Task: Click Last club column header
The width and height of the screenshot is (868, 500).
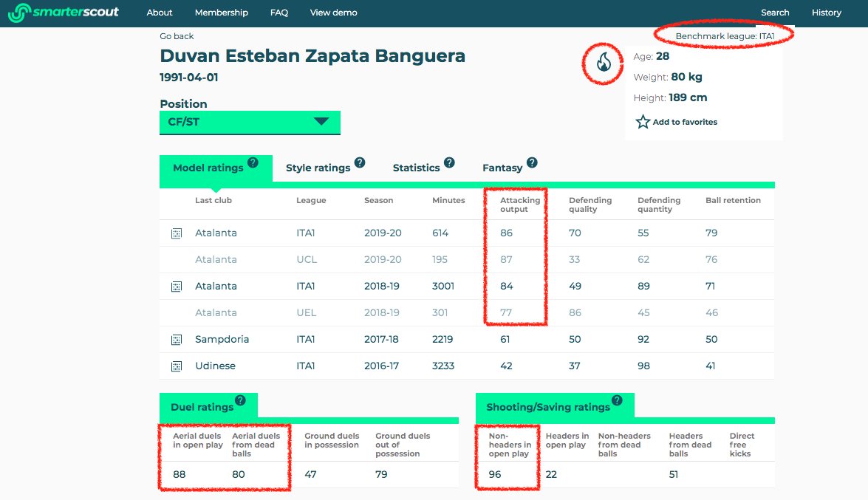Action: pyautogui.click(x=213, y=200)
